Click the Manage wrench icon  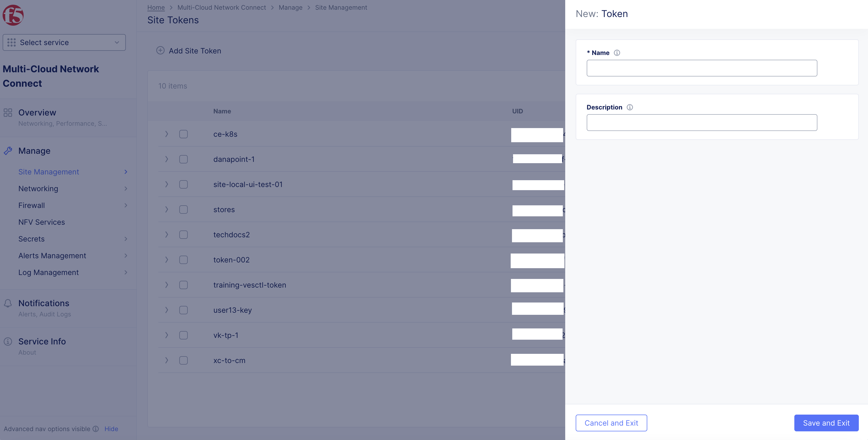(x=8, y=151)
